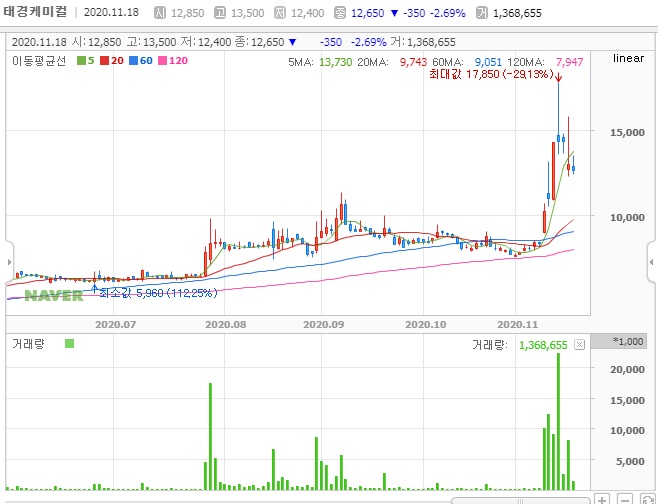Click the 15,000 price axis label
Viewport: 658px width, 504px height.
[627, 132]
